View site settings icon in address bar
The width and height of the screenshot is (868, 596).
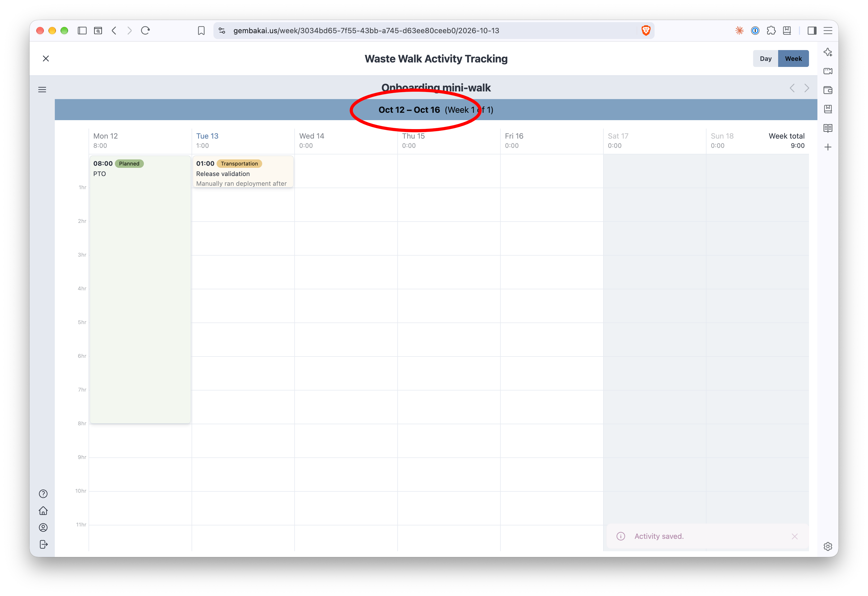point(222,31)
